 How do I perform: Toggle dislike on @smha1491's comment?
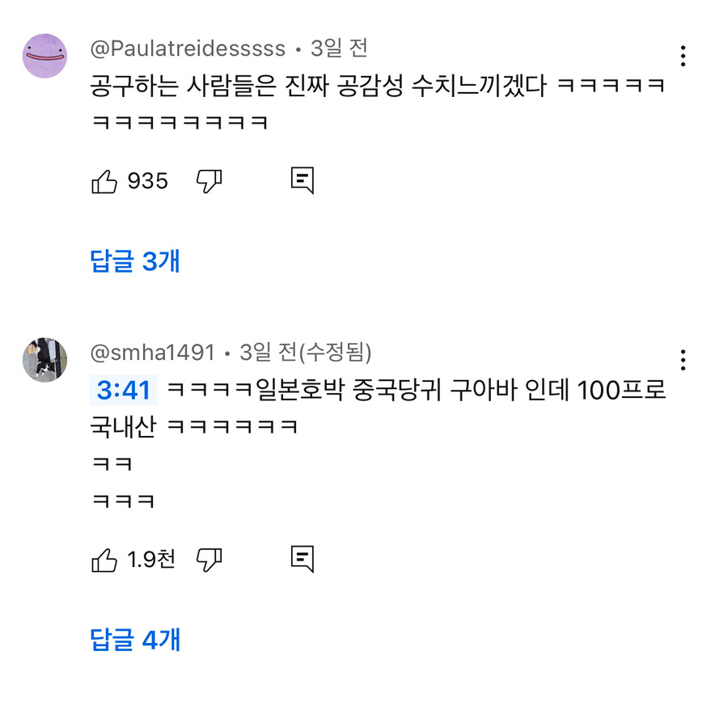point(209,557)
